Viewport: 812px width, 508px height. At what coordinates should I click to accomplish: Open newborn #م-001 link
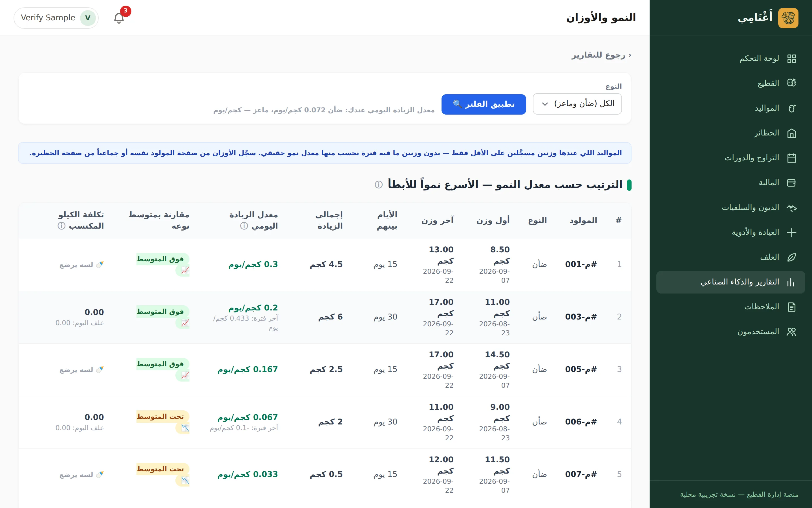tap(581, 264)
